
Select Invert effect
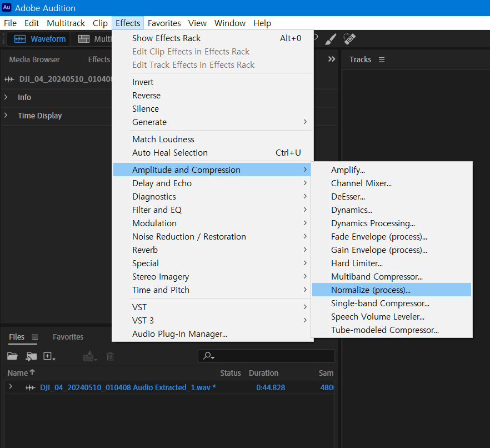pos(213,82)
